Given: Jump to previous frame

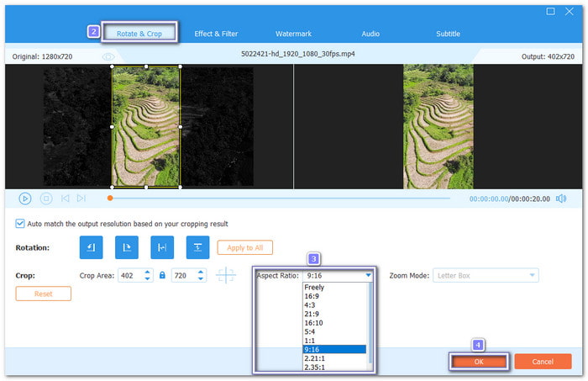Looking at the screenshot, I should (x=65, y=198).
